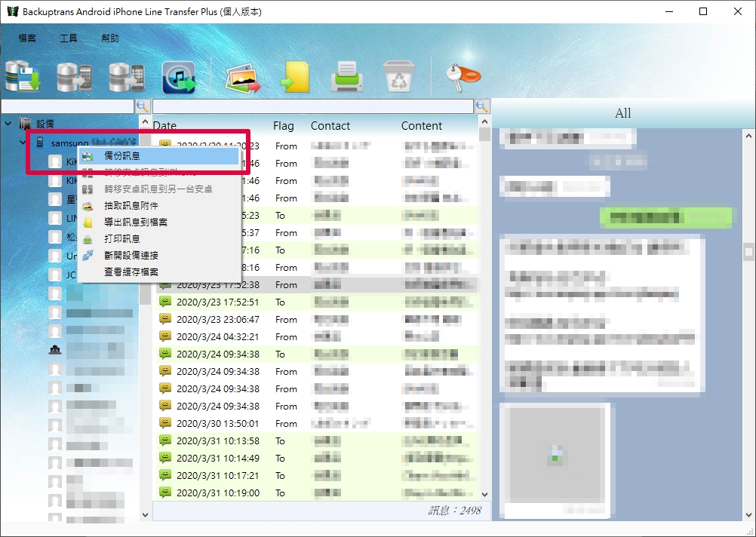
Task: Choose 打印訊息 from the context menu
Action: 158,238
